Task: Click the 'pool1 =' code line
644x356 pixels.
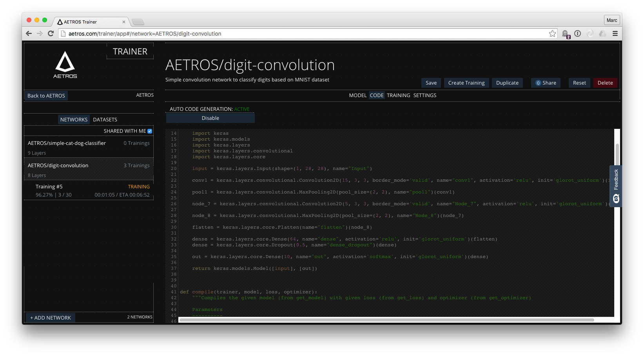Action: tap(323, 192)
